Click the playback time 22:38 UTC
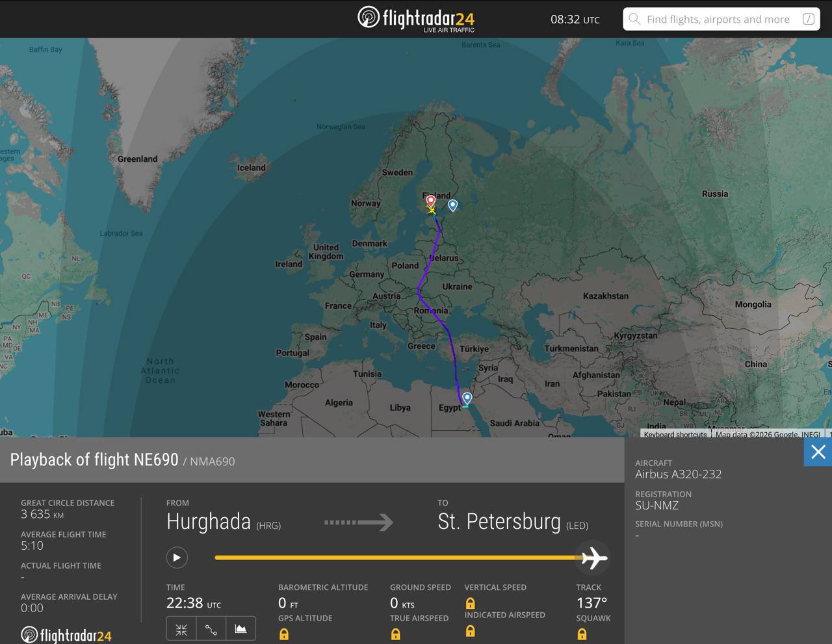Viewport: 832px width, 644px height. [x=194, y=603]
